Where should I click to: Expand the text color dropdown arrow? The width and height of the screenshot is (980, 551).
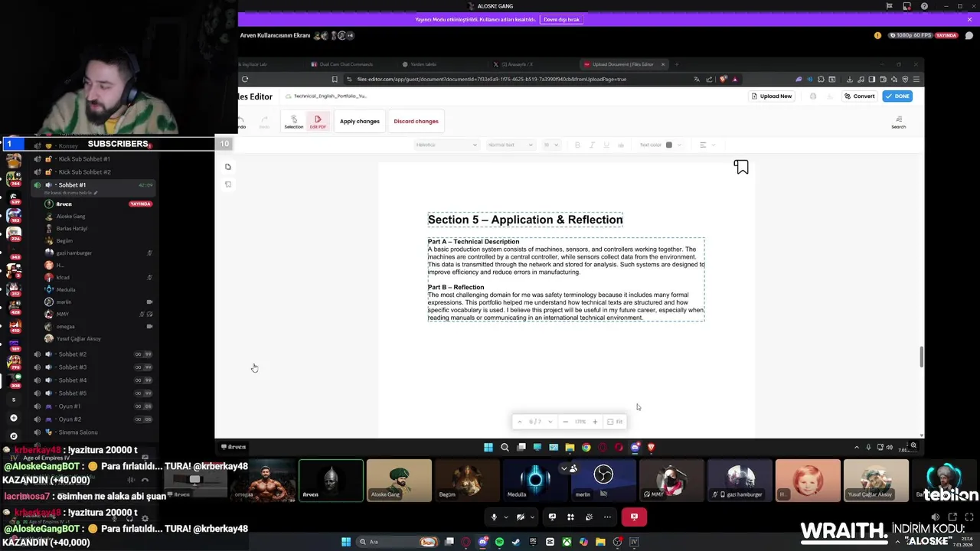678,145
